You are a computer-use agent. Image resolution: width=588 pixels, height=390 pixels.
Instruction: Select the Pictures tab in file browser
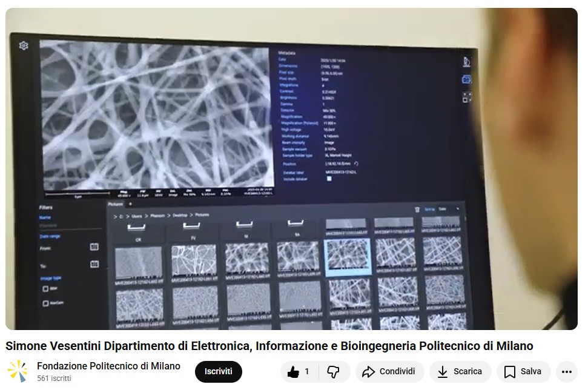pyautogui.click(x=114, y=204)
